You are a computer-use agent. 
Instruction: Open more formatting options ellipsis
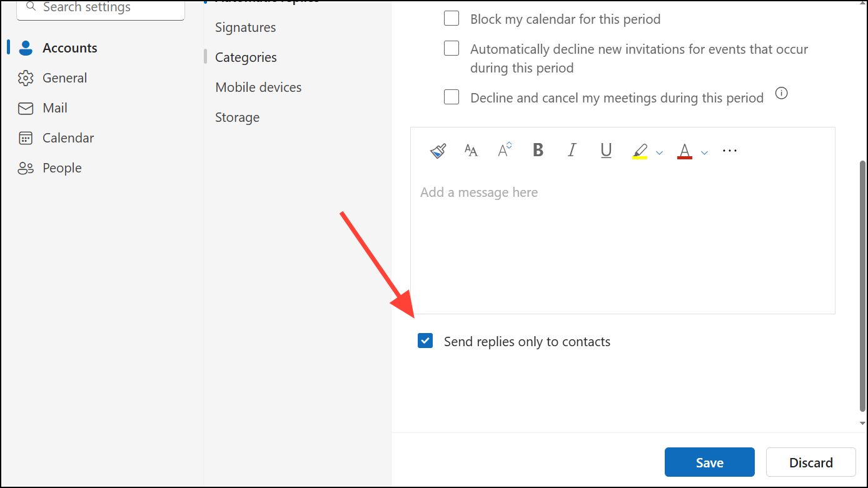click(730, 151)
